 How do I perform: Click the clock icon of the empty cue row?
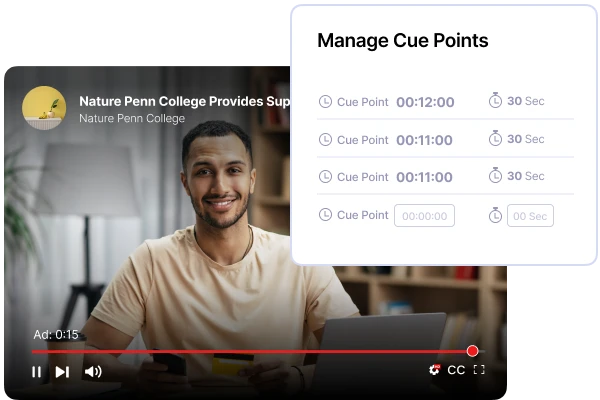tap(325, 214)
